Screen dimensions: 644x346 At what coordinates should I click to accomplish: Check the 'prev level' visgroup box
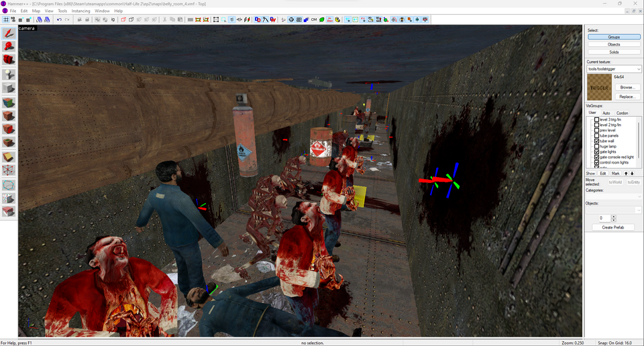pos(597,130)
